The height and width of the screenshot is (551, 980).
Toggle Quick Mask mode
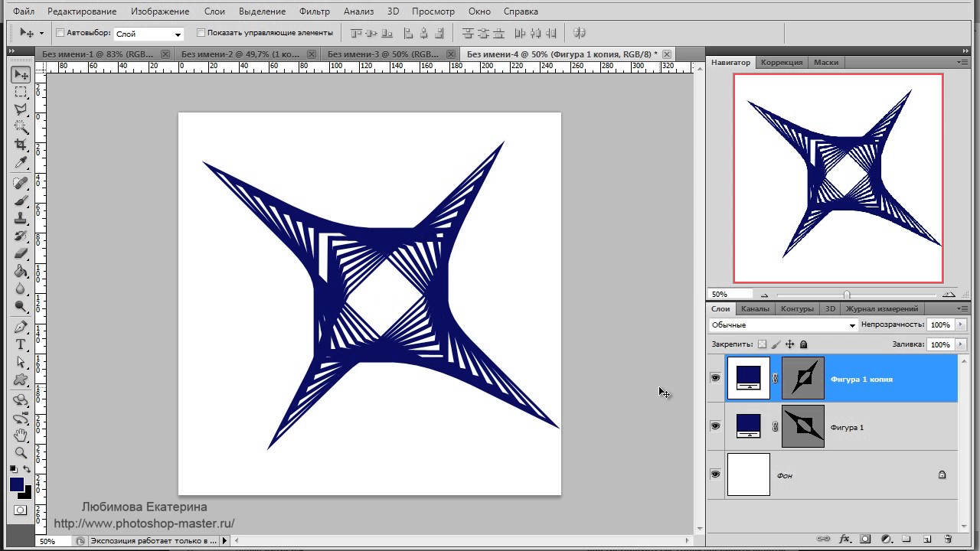[x=21, y=510]
